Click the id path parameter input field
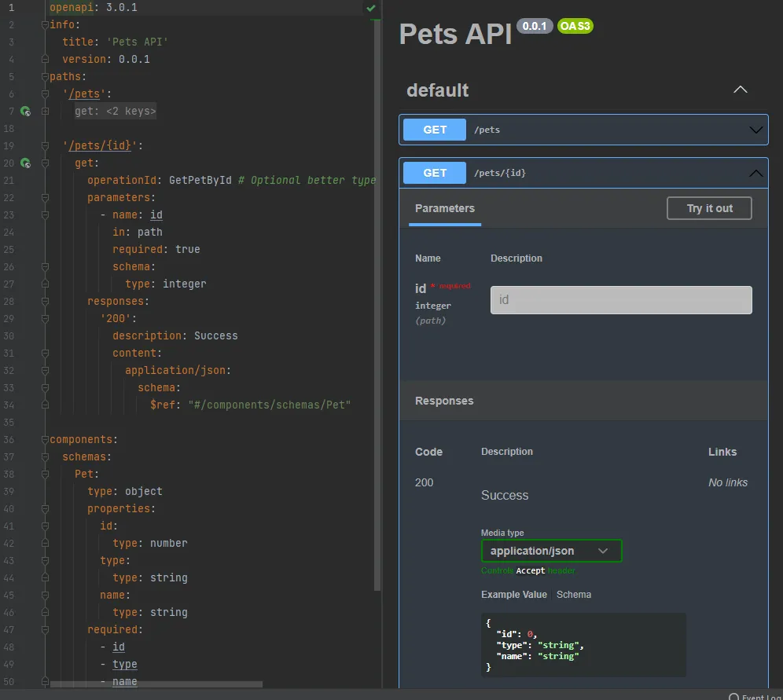783x700 pixels. [621, 300]
